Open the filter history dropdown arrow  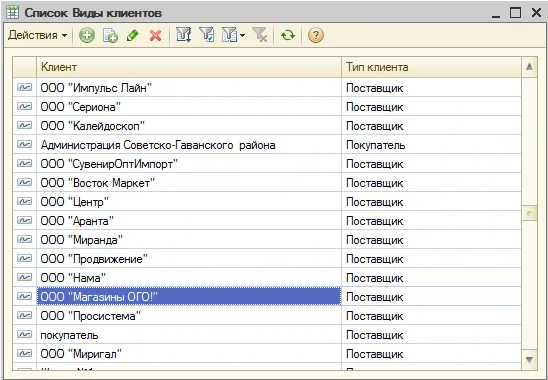[242, 35]
